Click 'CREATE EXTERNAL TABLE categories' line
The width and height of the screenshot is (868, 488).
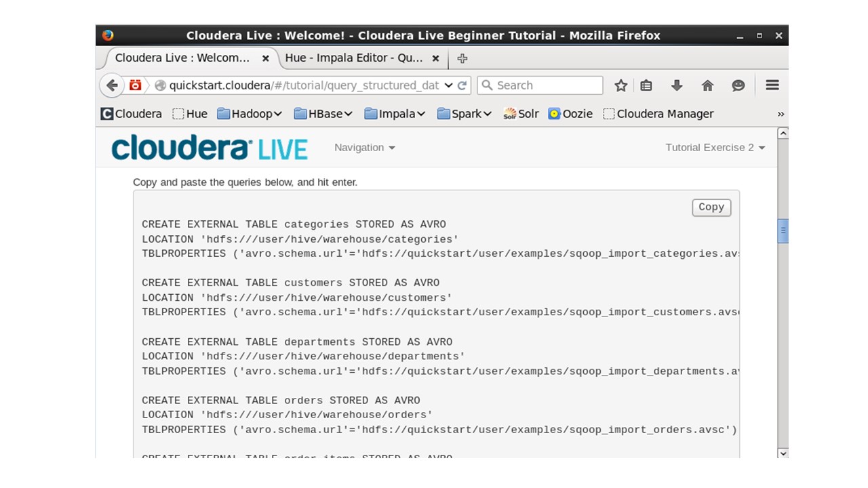click(294, 224)
